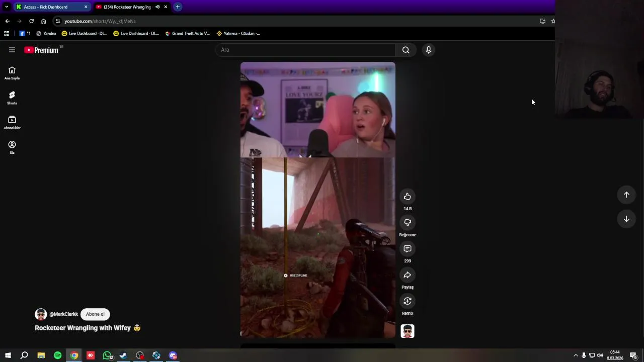The height and width of the screenshot is (362, 644).
Task: Open File Explorer from taskbar
Action: 41,355
